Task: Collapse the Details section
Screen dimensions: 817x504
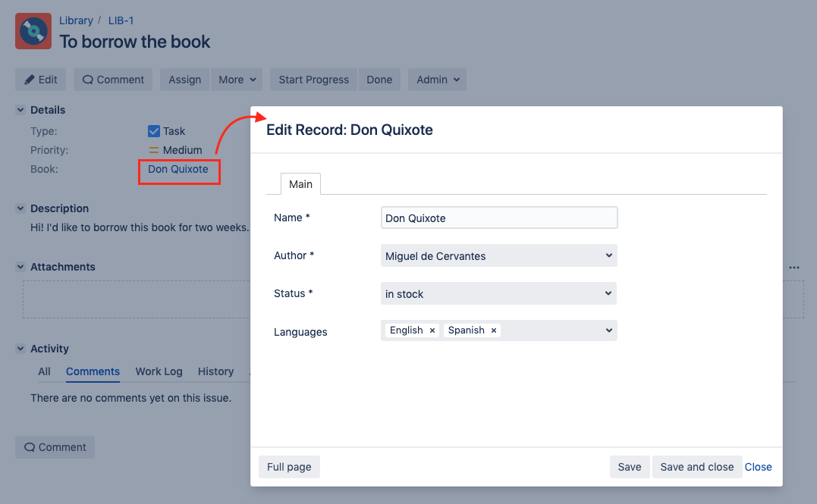Action: point(20,110)
